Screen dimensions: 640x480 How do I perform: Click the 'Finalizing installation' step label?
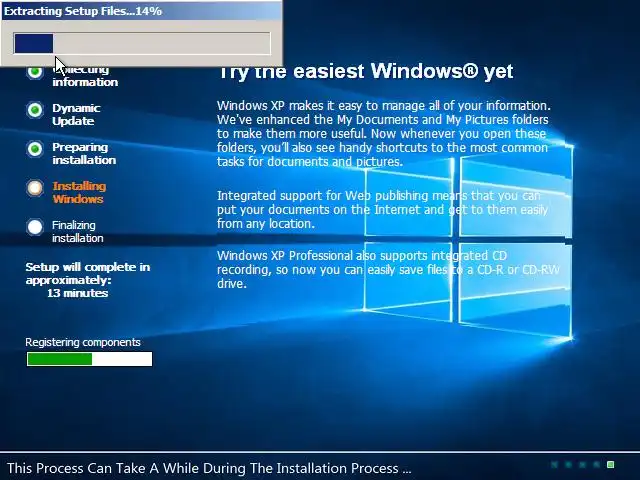78,231
